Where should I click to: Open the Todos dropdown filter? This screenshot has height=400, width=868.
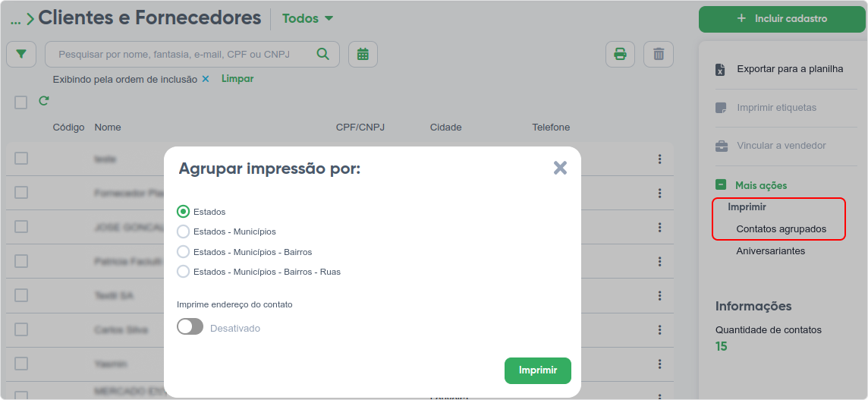(308, 18)
